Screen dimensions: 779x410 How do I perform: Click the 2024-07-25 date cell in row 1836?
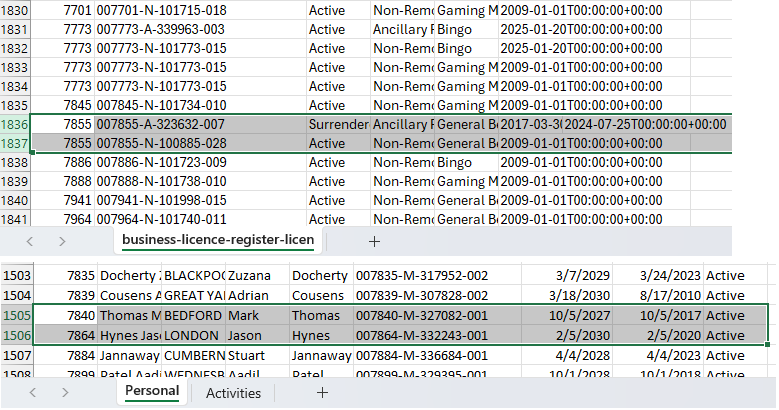(644, 125)
